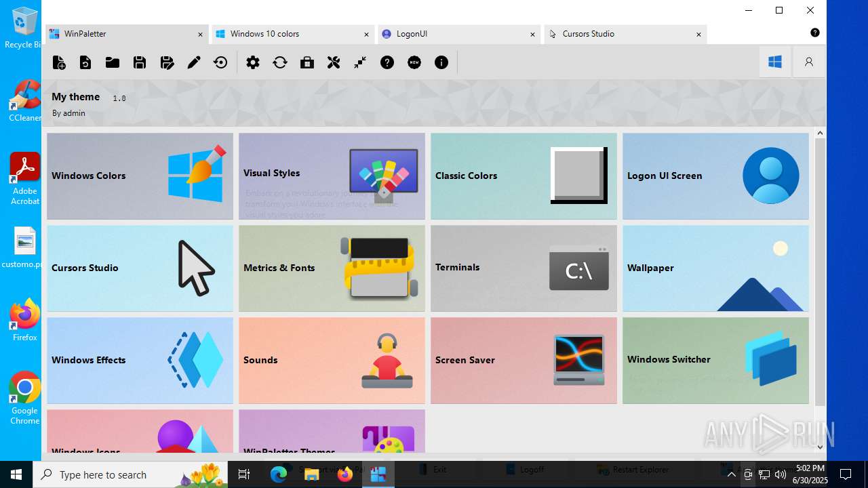
Task: Click the NEW badge what's new icon
Action: (414, 62)
